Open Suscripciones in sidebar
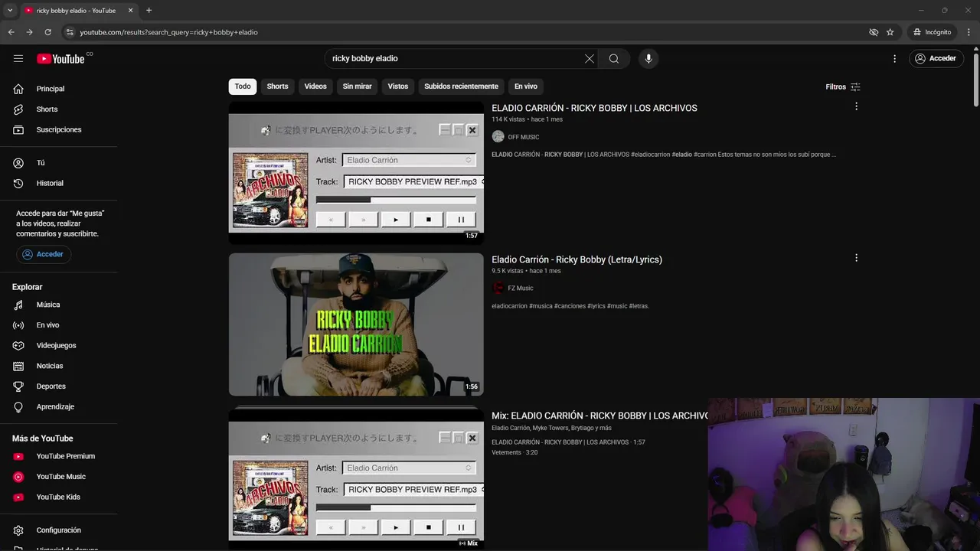The image size is (980, 551). 59,129
